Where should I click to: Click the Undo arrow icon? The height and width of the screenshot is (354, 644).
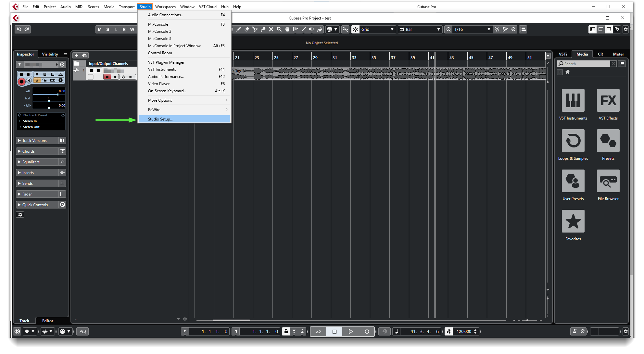pos(19,30)
